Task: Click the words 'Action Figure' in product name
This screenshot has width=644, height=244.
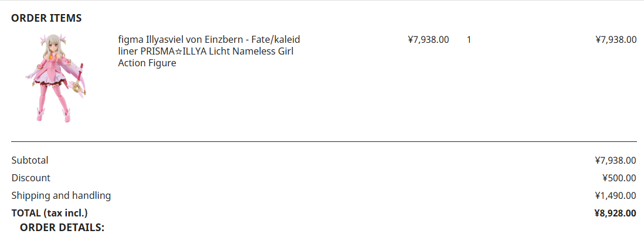Action: (147, 63)
